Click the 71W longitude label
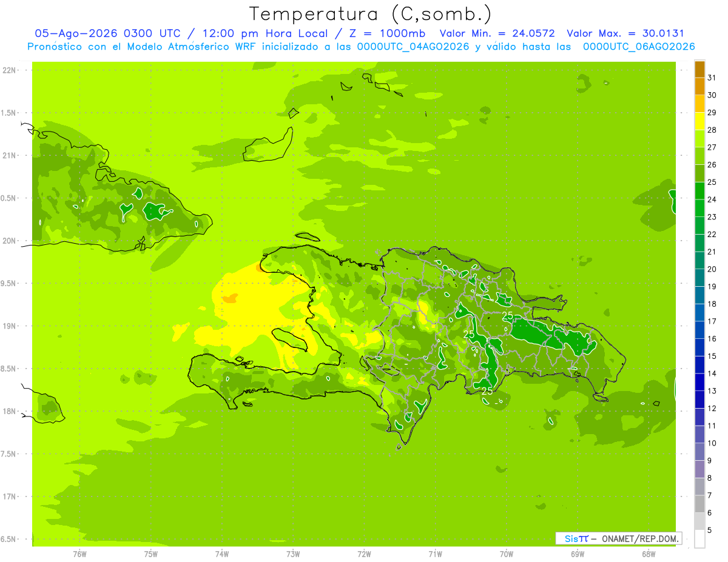The image size is (728, 562). click(435, 554)
